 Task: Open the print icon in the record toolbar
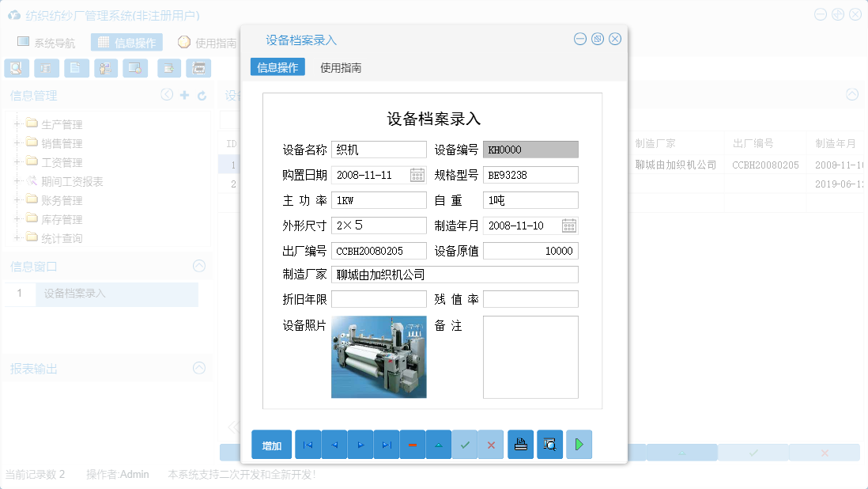coord(520,444)
